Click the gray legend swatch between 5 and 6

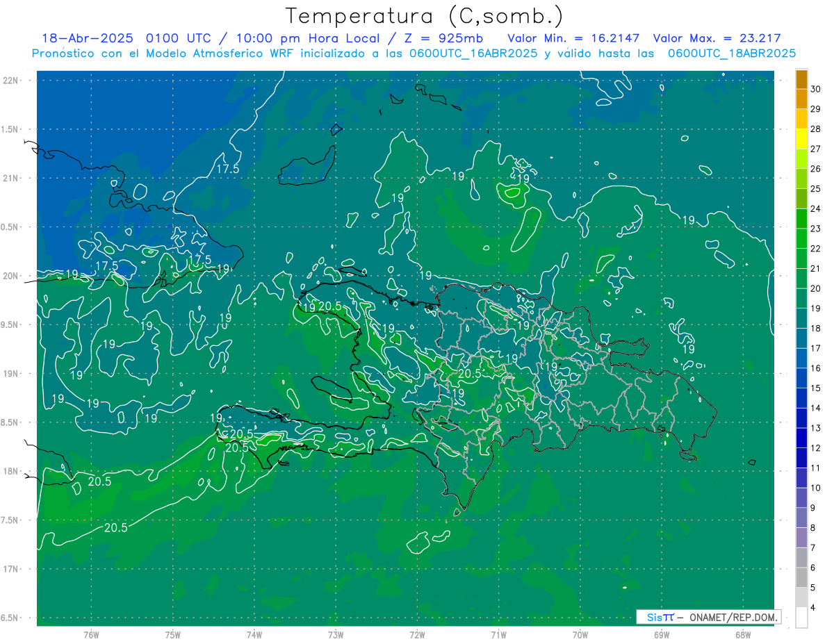(801, 578)
